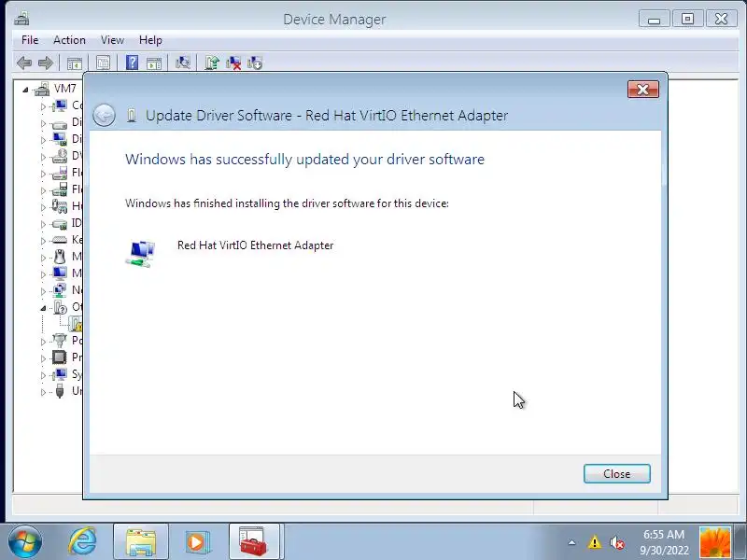
Task: Select the Monitors category icon
Action: (60, 273)
